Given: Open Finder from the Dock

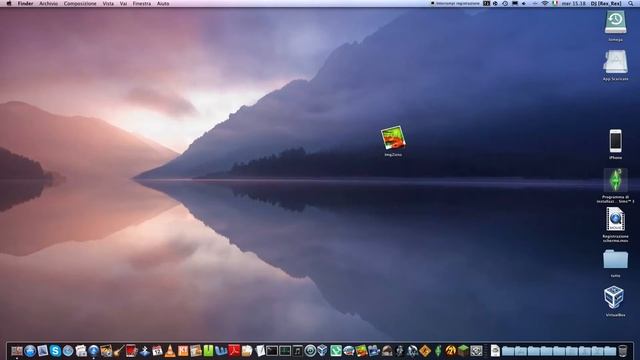Looking at the screenshot, I should (17, 351).
